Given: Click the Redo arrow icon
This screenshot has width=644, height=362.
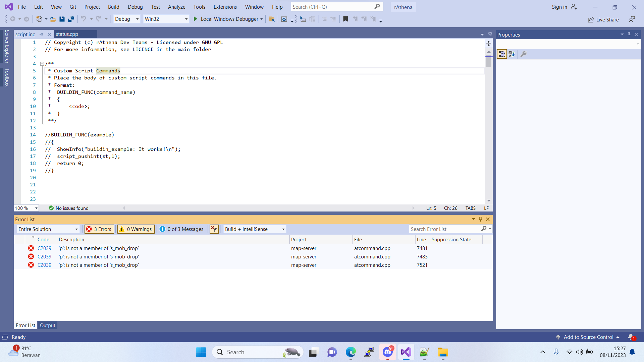Looking at the screenshot, I should coord(98,19).
